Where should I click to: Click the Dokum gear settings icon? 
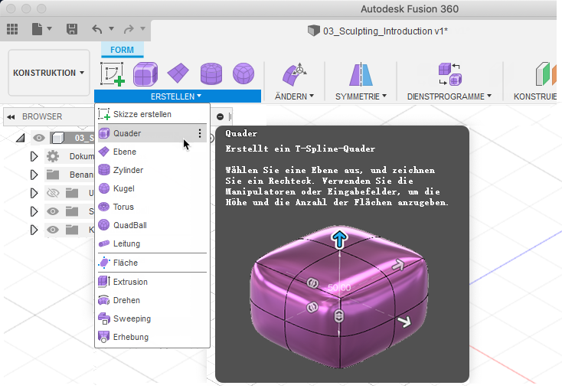[53, 156]
